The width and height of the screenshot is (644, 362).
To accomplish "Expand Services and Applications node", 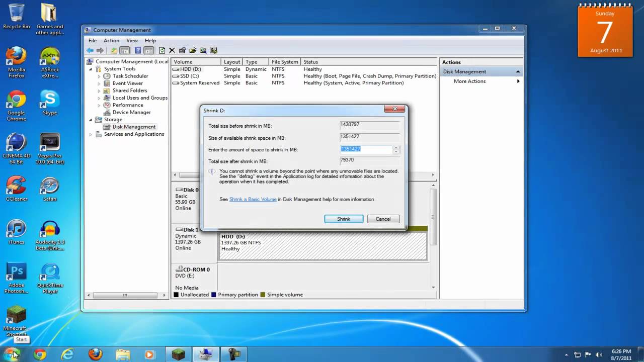I will click(x=91, y=134).
